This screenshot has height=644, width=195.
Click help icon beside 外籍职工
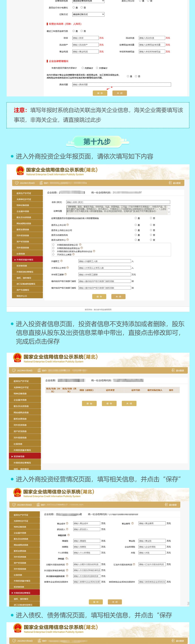point(62,261)
